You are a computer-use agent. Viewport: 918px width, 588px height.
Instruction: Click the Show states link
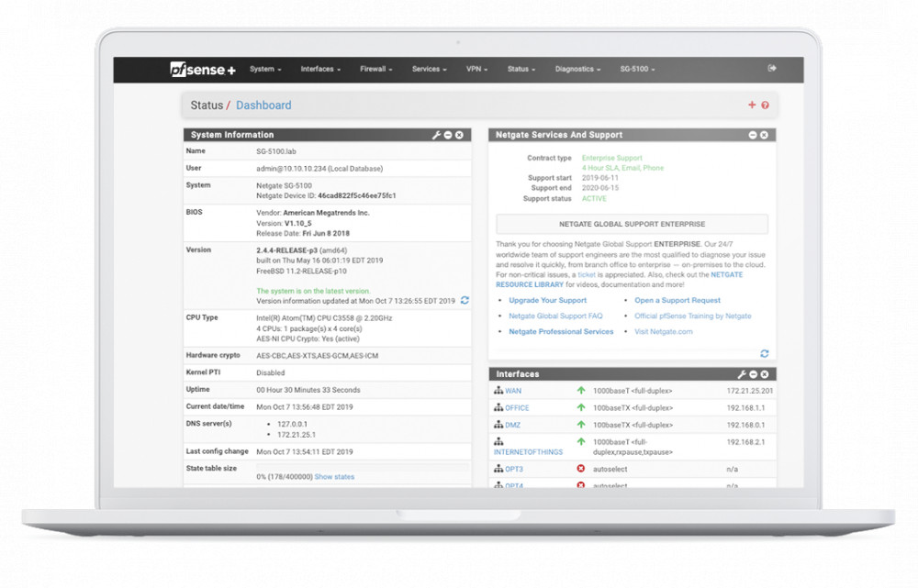(334, 477)
